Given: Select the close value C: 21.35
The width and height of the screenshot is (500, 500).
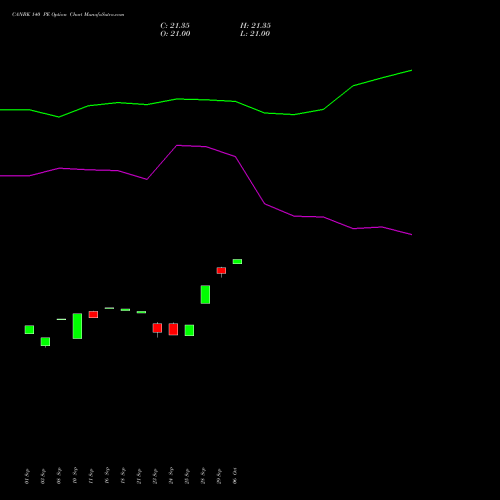Looking at the screenshot, I should [x=175, y=26].
